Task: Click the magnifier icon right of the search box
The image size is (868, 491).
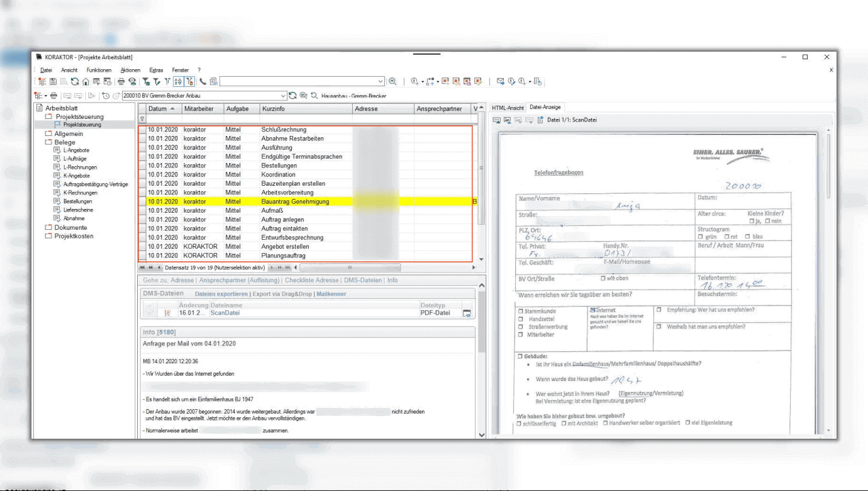Action: (392, 81)
